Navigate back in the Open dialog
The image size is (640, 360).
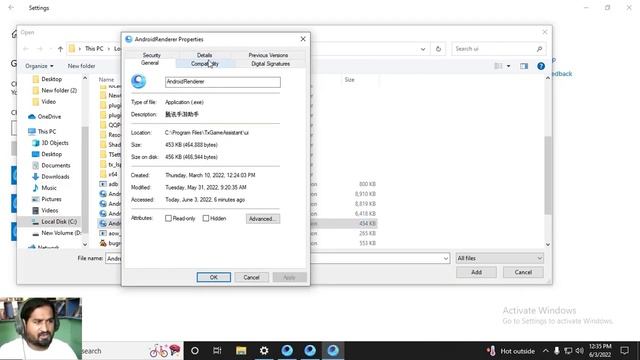pyautogui.click(x=26, y=49)
